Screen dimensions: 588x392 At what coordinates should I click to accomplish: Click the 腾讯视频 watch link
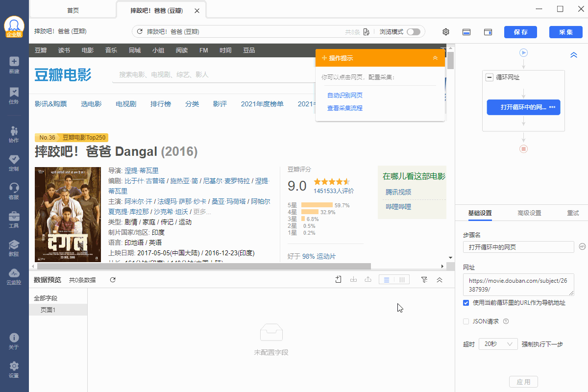coord(397,192)
